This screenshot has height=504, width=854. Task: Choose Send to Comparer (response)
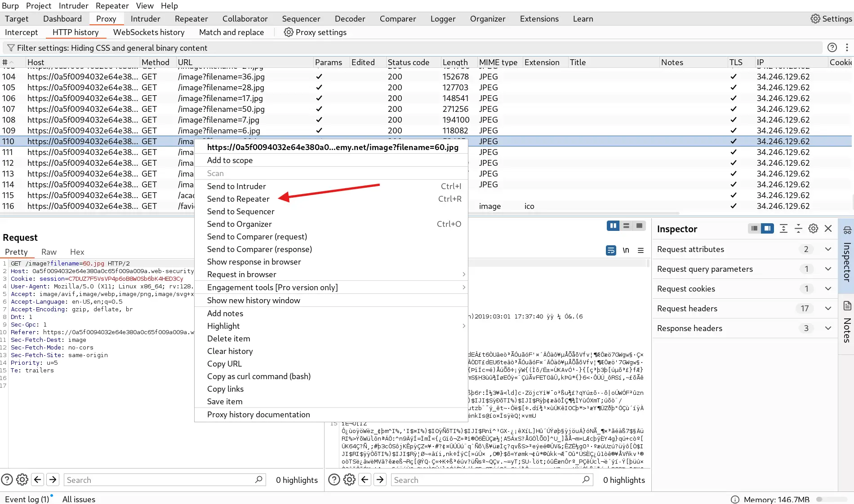pyautogui.click(x=331, y=249)
